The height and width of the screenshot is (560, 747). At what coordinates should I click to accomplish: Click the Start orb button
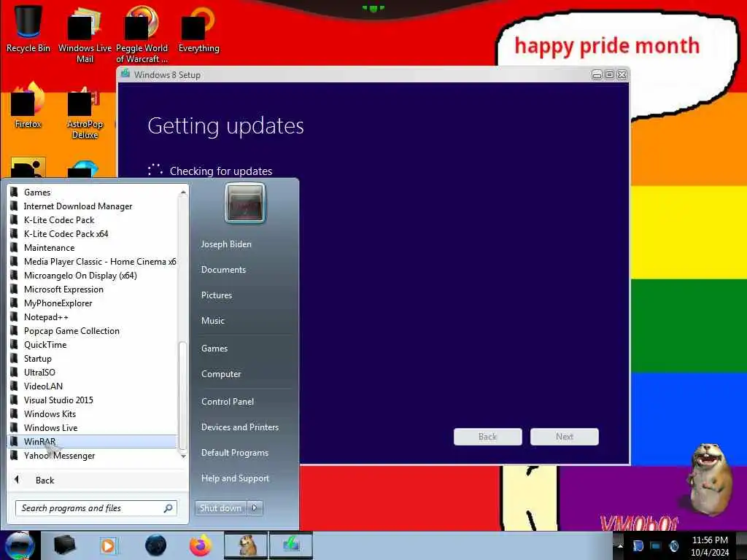[x=19, y=545]
